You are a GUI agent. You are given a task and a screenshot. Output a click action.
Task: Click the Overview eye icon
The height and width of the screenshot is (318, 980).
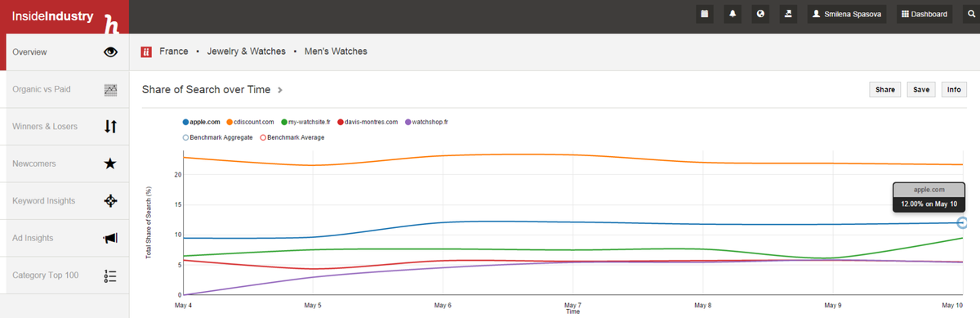112,52
